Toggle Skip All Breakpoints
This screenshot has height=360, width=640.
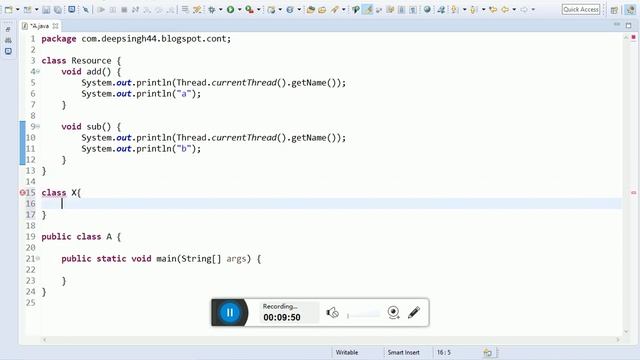86,9
